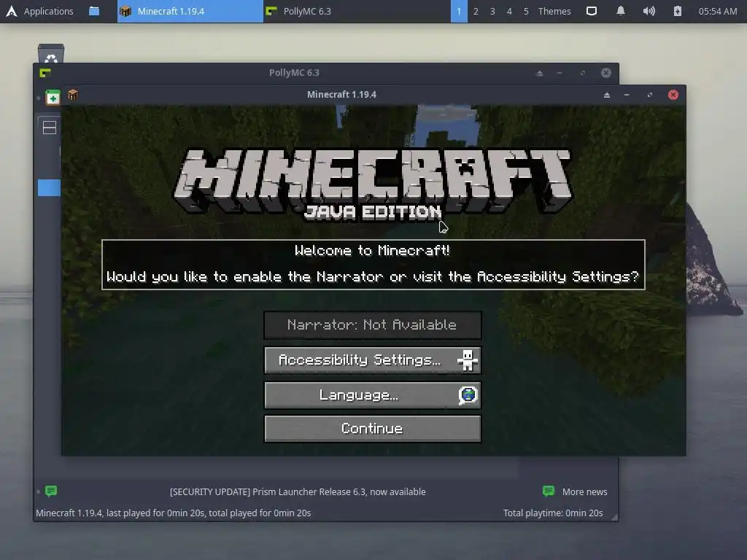This screenshot has width=747, height=560.
Task: Open the Applications menu
Action: (40, 12)
